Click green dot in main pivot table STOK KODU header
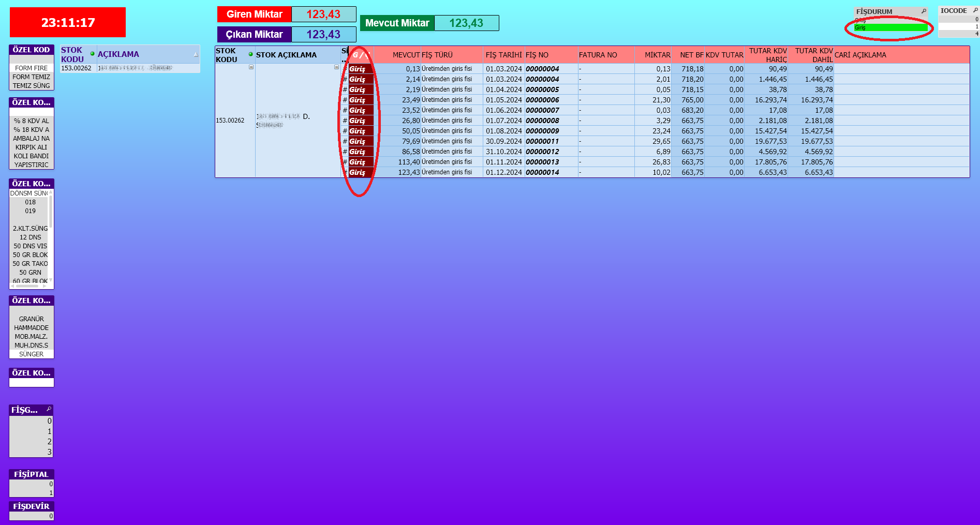 [251, 54]
